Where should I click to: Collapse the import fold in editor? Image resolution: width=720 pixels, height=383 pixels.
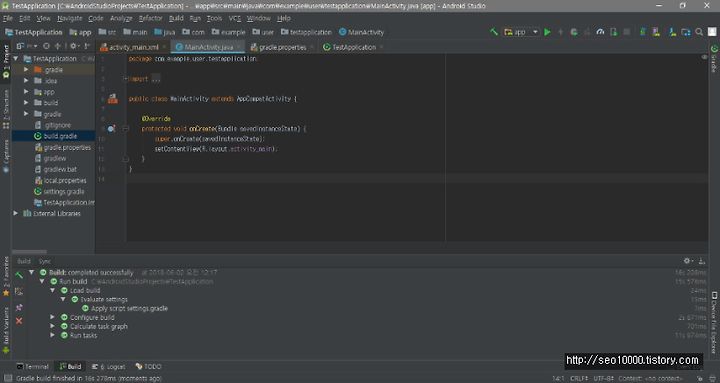pyautogui.click(x=125, y=79)
